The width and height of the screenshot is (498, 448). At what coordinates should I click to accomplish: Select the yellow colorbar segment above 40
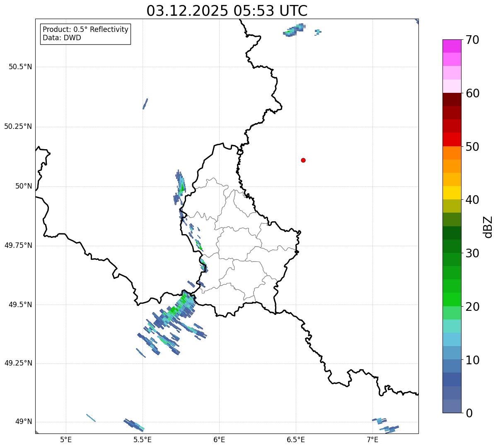pyautogui.click(x=452, y=193)
